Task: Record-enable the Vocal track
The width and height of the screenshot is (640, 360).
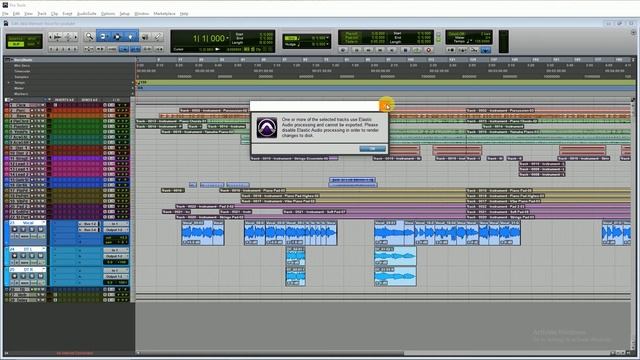Action: point(15,230)
